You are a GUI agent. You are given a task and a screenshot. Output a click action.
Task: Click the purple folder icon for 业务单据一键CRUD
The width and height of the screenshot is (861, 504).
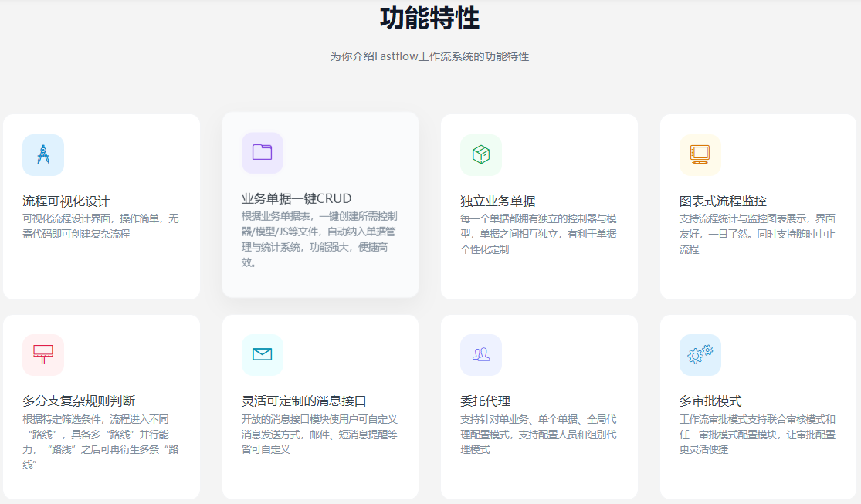coord(263,152)
